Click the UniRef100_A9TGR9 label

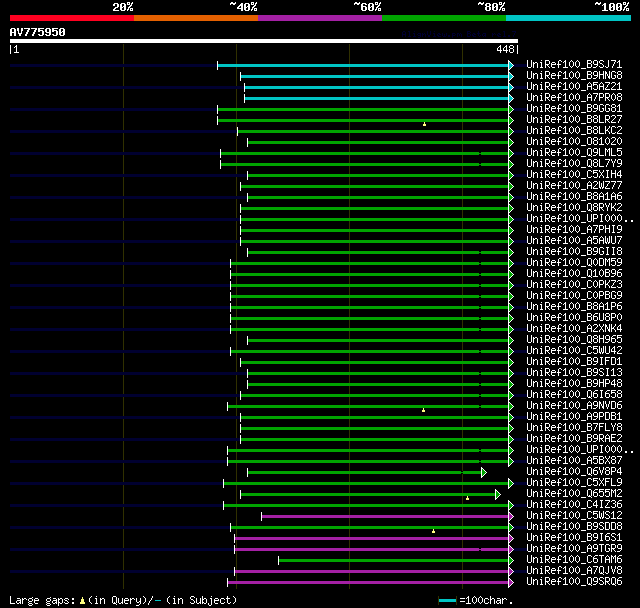tap(574, 549)
